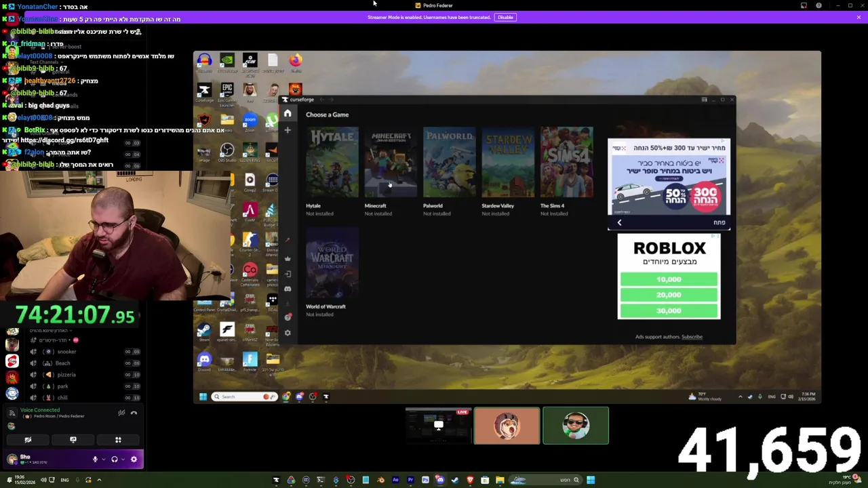Join the Beach voice channel
The width and height of the screenshot is (868, 488).
[x=84, y=363]
